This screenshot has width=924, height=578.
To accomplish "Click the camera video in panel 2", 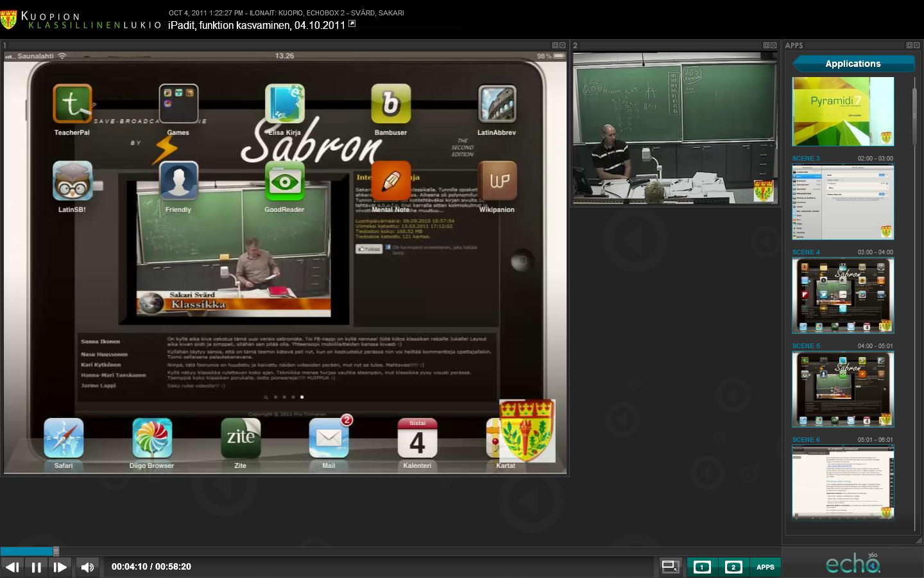I will click(x=675, y=128).
